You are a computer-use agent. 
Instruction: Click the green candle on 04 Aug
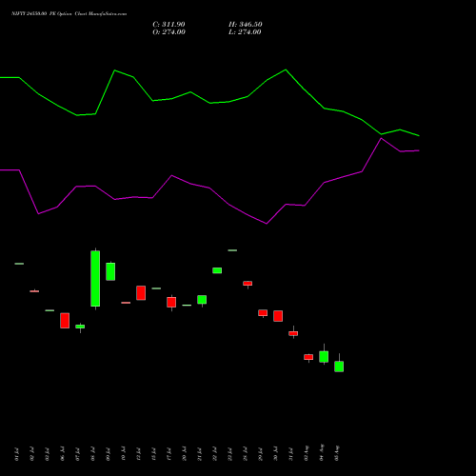click(x=324, y=356)
